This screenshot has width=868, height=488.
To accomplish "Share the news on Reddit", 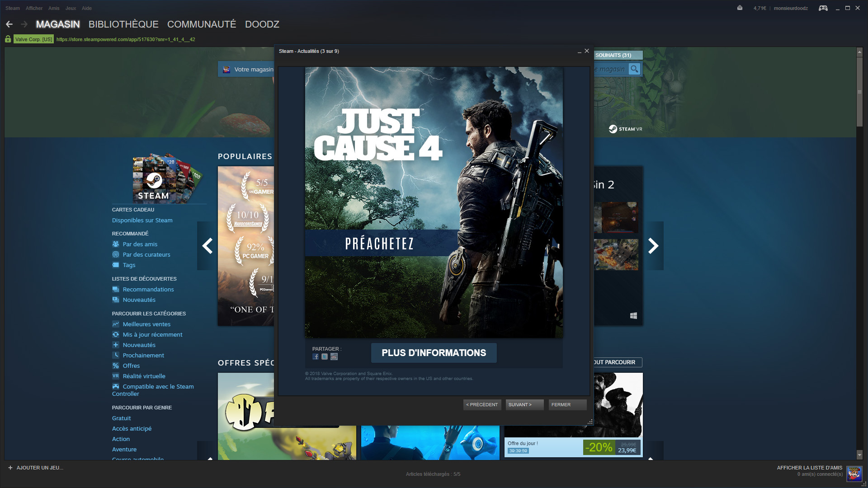I will click(334, 357).
